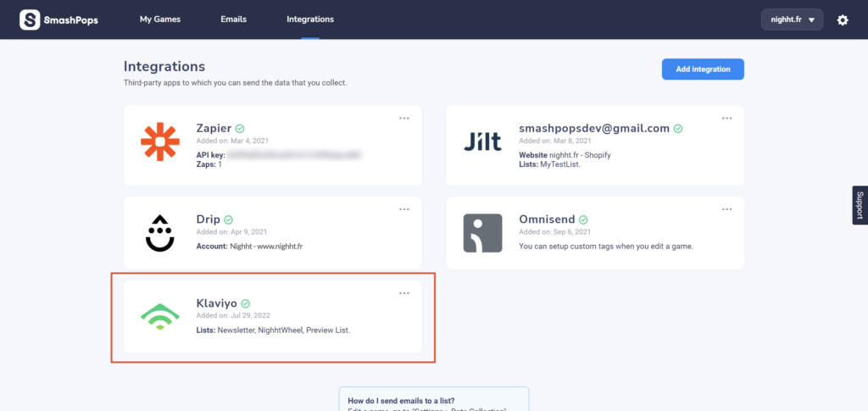Image resolution: width=868 pixels, height=411 pixels.
Task: Click the green checkmark next to Zapier
Action: (240, 128)
